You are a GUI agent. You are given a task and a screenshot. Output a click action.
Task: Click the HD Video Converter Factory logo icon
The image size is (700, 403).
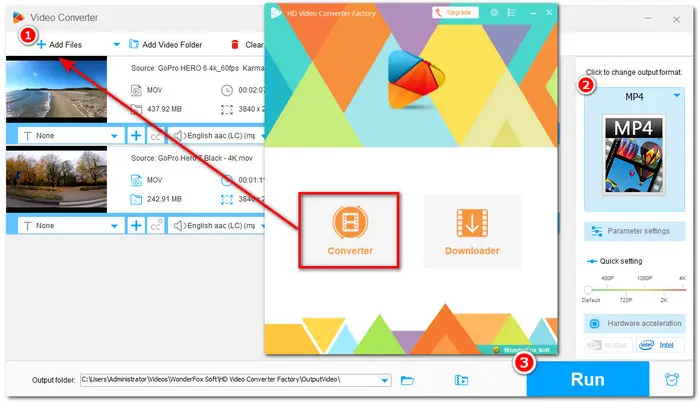(x=275, y=12)
